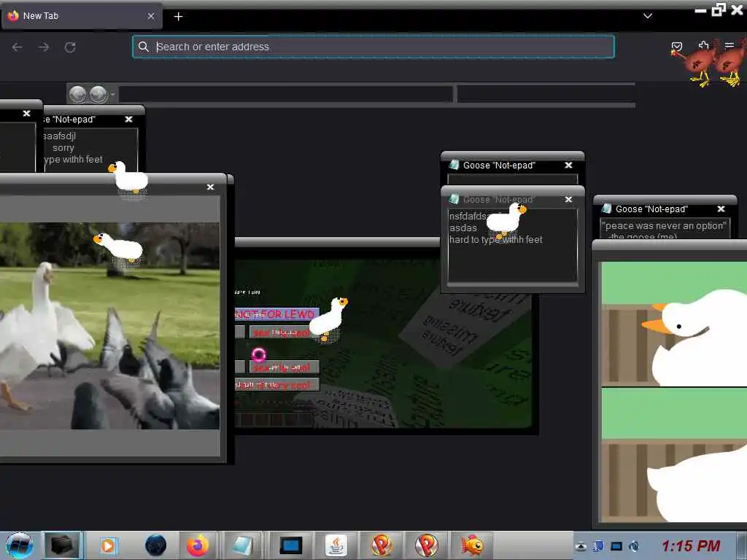747x560 pixels.
Task: Open the recent locations dropdown beside round arrows
Action: 112,94
